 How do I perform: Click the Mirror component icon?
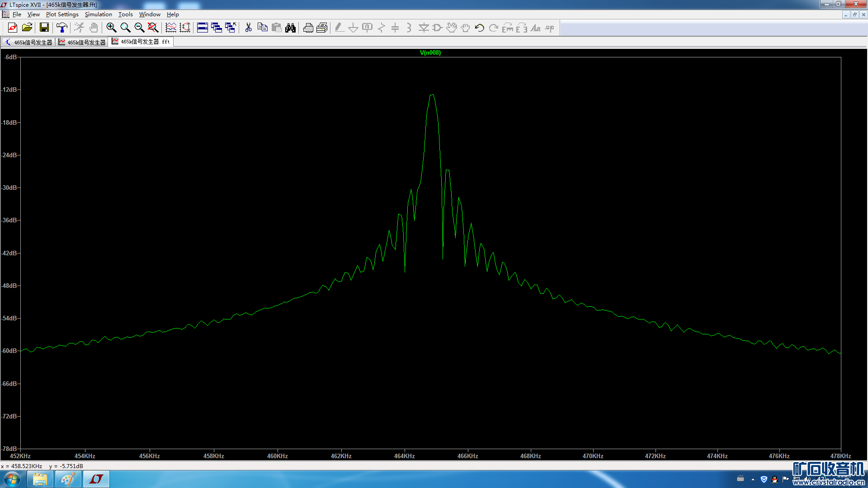[x=522, y=28]
